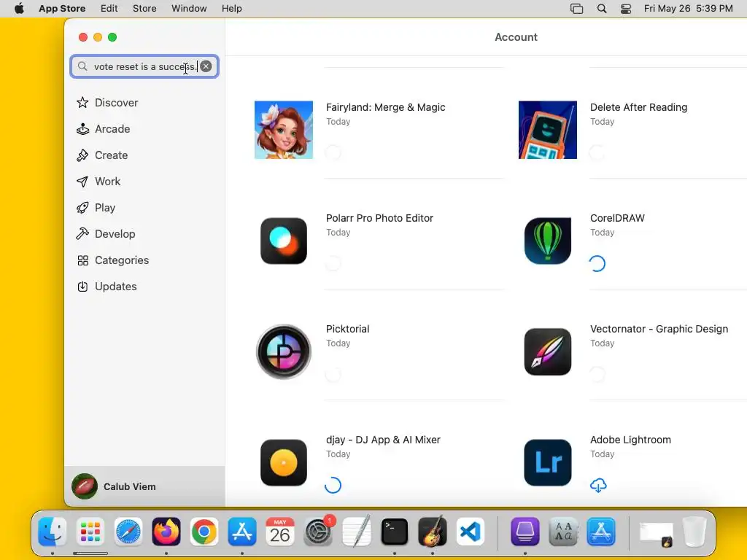Click djay - DJ App & AI Mixer title
The height and width of the screenshot is (560, 747).
point(383,440)
